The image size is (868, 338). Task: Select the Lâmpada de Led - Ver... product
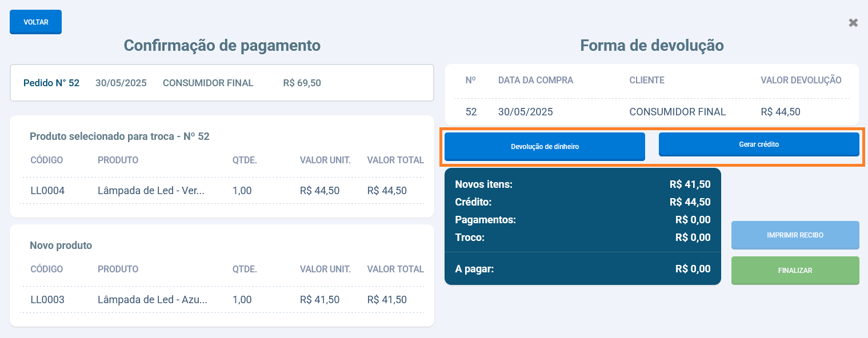tap(151, 191)
